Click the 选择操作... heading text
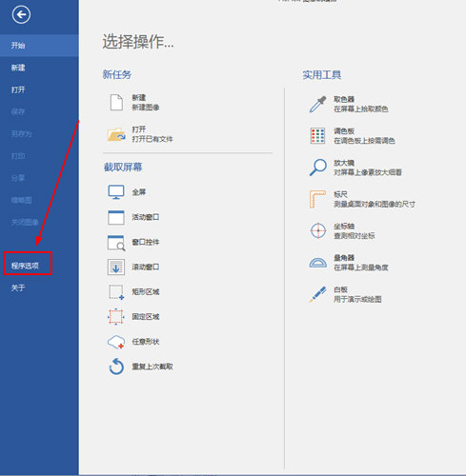This screenshot has height=476, width=466. pos(138,42)
